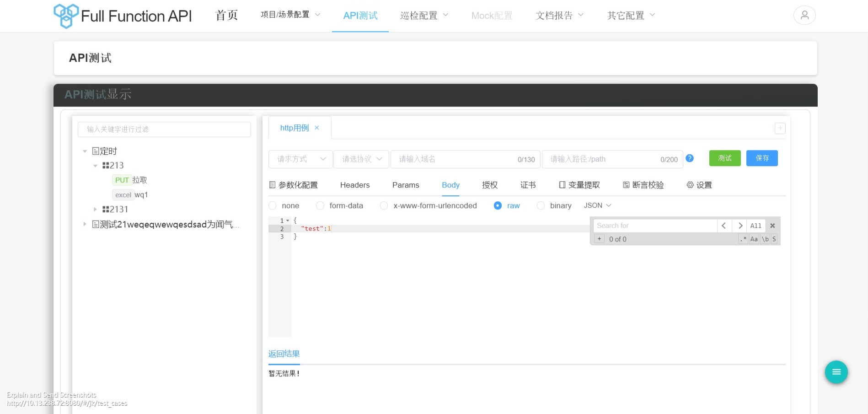Click the Full Function API logo
The height and width of the screenshot is (414, 868).
coord(123,16)
